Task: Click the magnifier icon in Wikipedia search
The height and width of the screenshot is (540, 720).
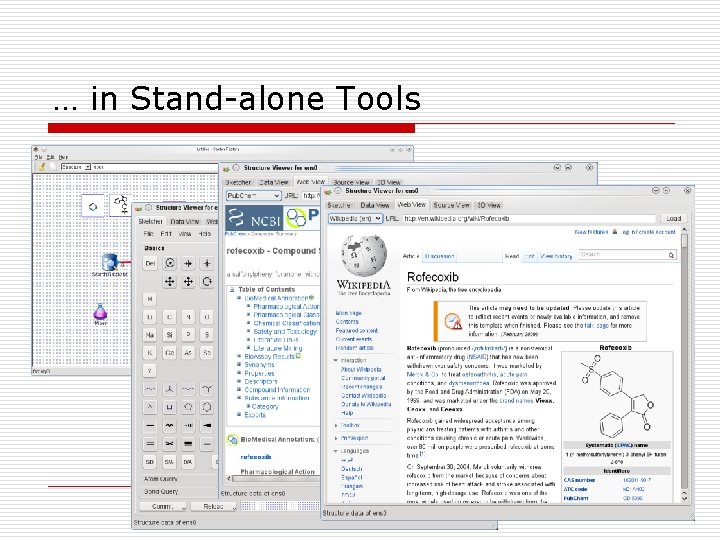Action: coord(671,255)
